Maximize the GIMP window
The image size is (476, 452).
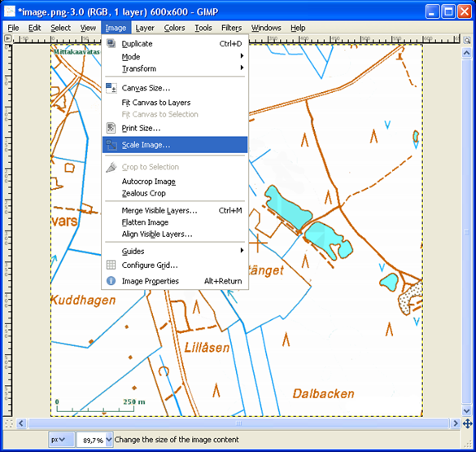(x=448, y=12)
